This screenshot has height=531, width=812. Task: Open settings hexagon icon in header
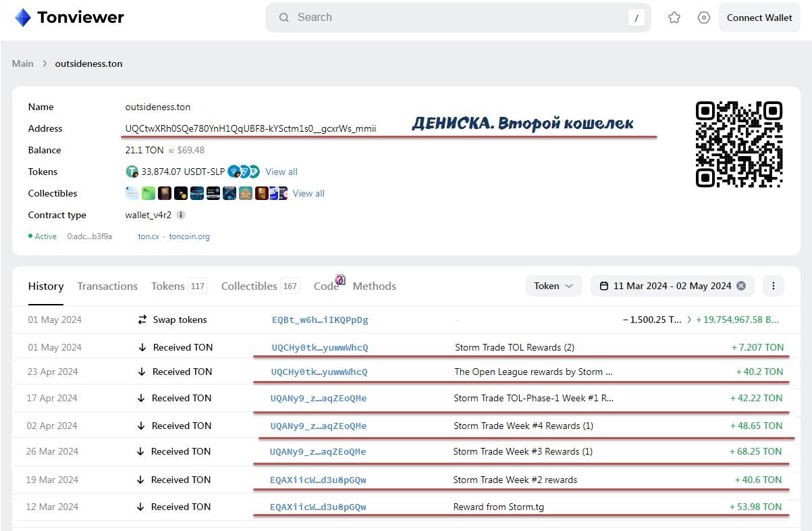704,18
